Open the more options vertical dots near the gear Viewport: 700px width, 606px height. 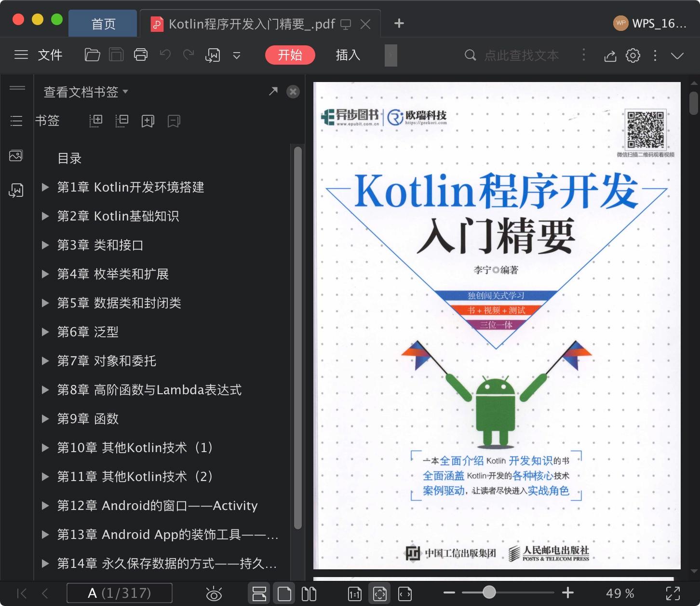(655, 55)
